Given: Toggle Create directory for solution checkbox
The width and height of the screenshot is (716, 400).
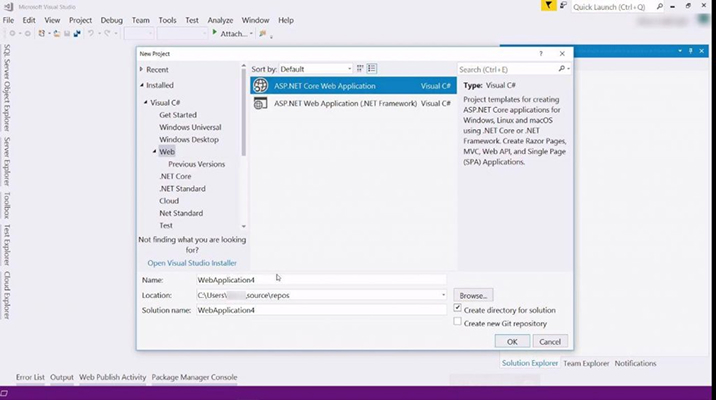Looking at the screenshot, I should pyautogui.click(x=458, y=309).
